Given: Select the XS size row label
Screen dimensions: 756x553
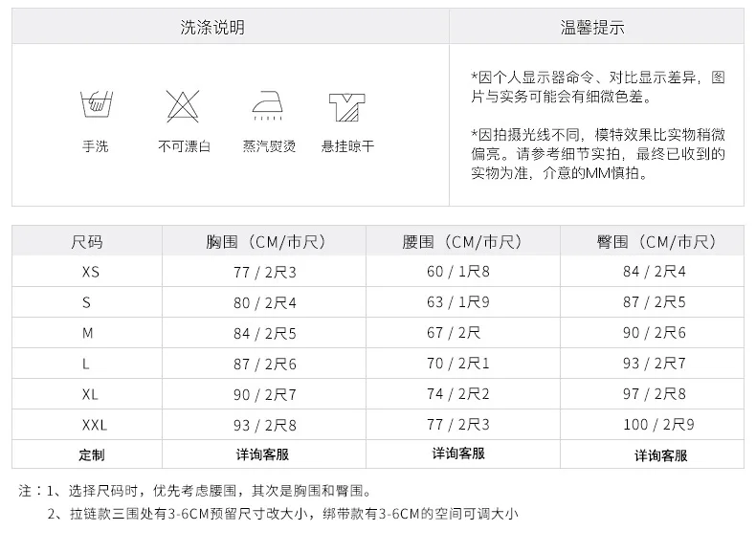Looking at the screenshot, I should click(x=91, y=272).
